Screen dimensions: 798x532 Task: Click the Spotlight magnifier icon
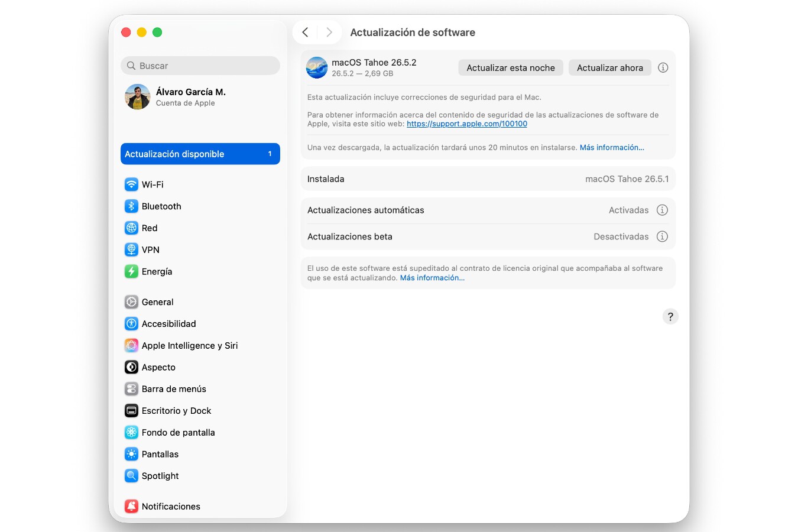(x=131, y=476)
